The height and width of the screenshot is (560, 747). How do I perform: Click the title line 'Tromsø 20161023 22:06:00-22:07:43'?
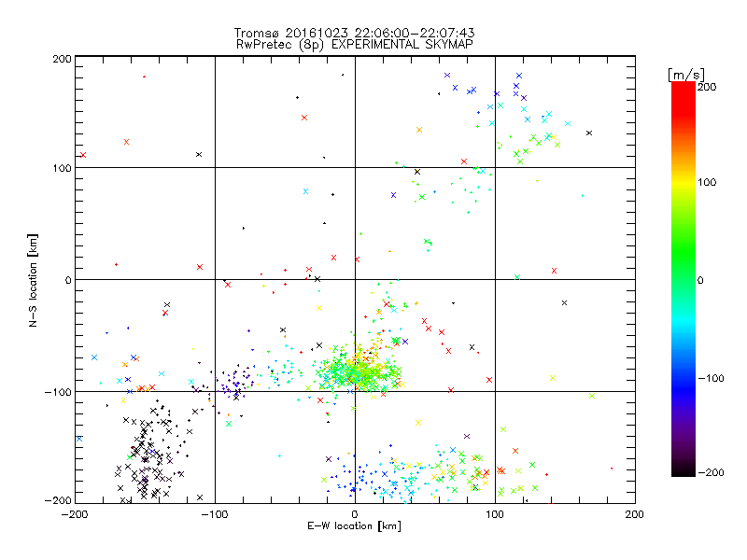pos(355,33)
